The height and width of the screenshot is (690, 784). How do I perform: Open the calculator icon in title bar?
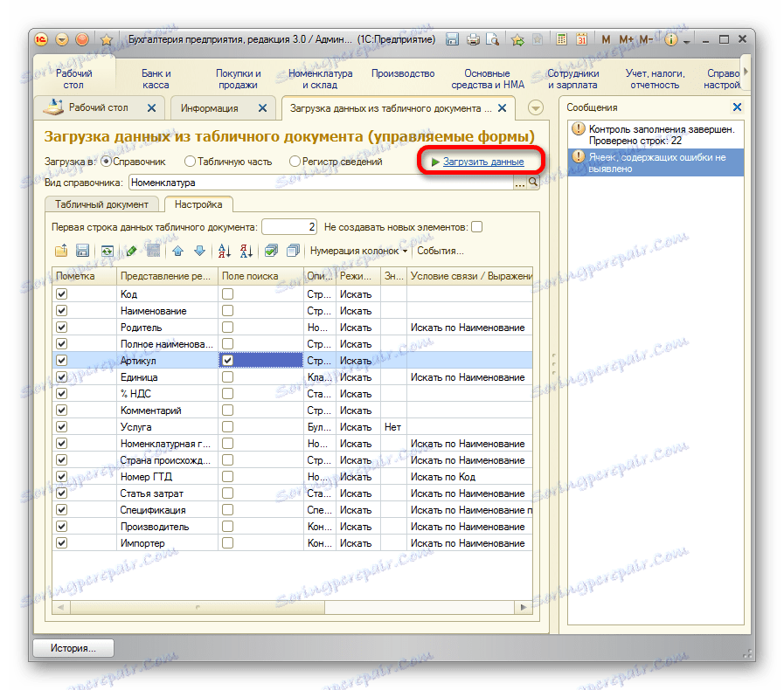click(562, 39)
